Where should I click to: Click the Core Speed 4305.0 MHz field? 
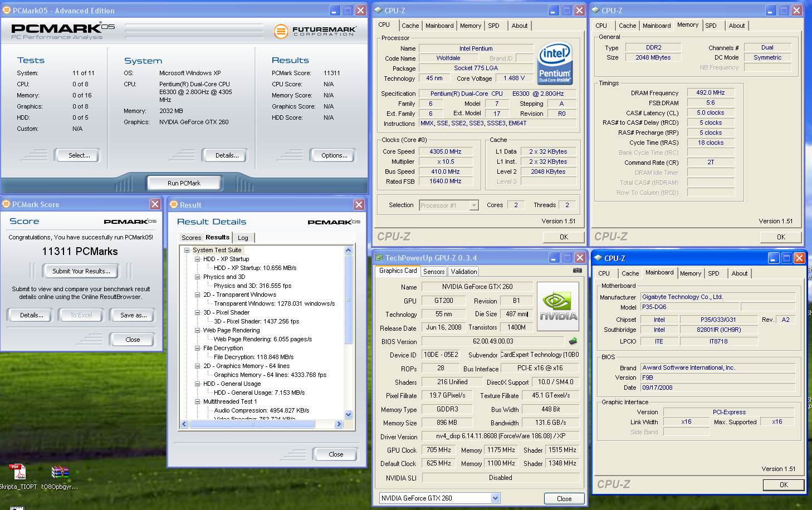[x=446, y=151]
